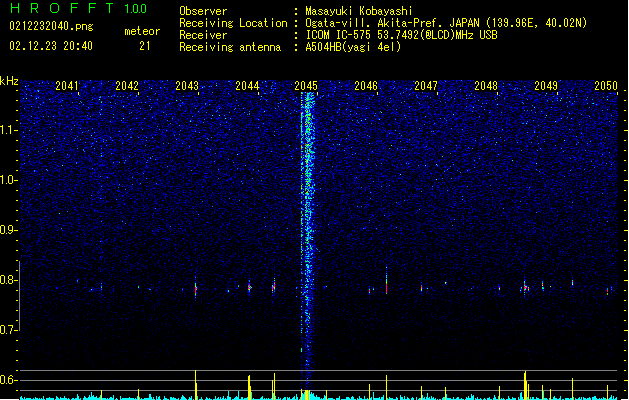Click frequency axis label 0.8
The image size is (629, 400).
8,280
